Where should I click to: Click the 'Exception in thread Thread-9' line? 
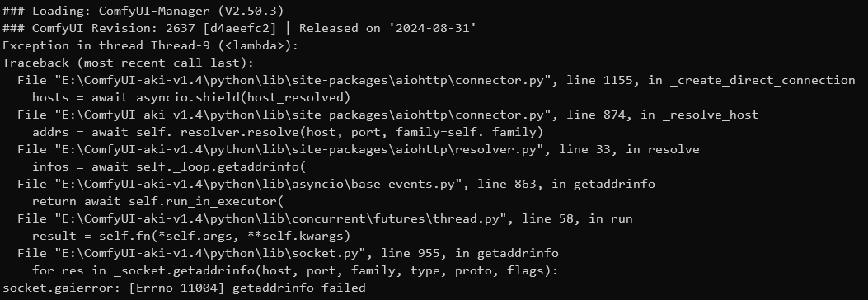tap(151, 45)
